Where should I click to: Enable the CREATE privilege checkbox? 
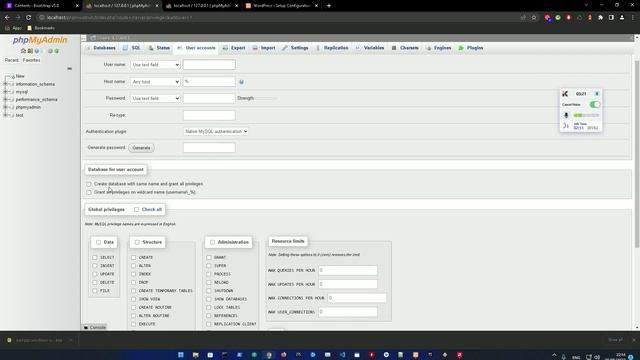pyautogui.click(x=134, y=258)
